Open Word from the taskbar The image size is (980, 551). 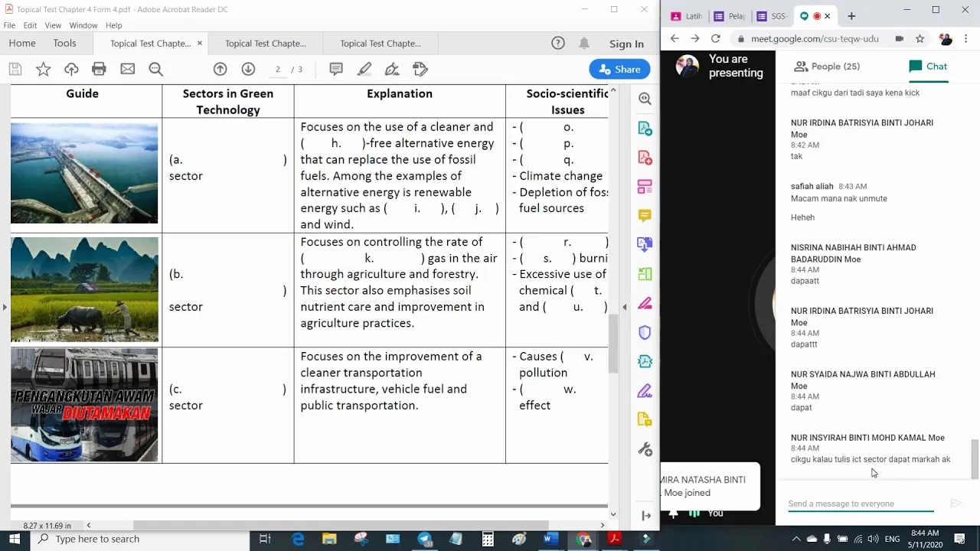point(550,540)
